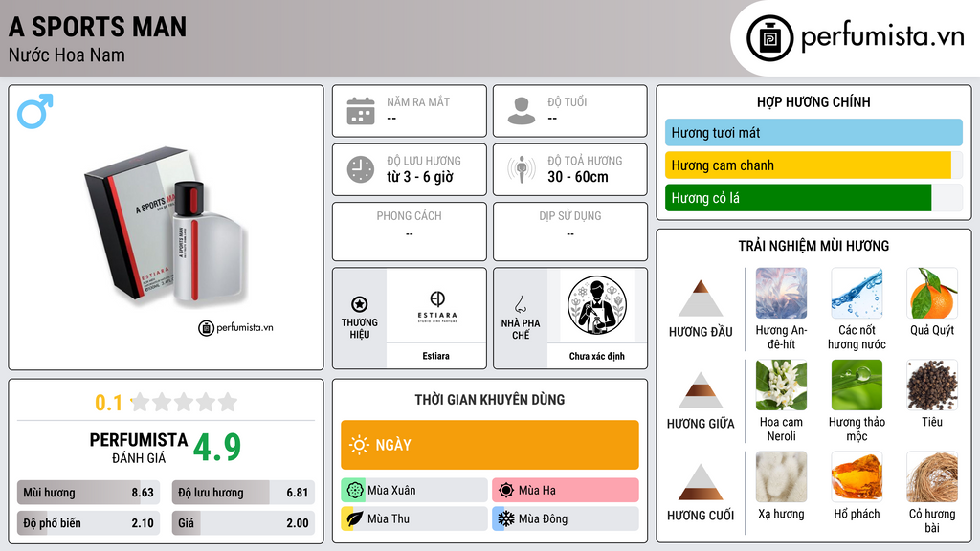Select the orange Ngày time bar
The height and width of the screenshot is (551, 980).
490,445
